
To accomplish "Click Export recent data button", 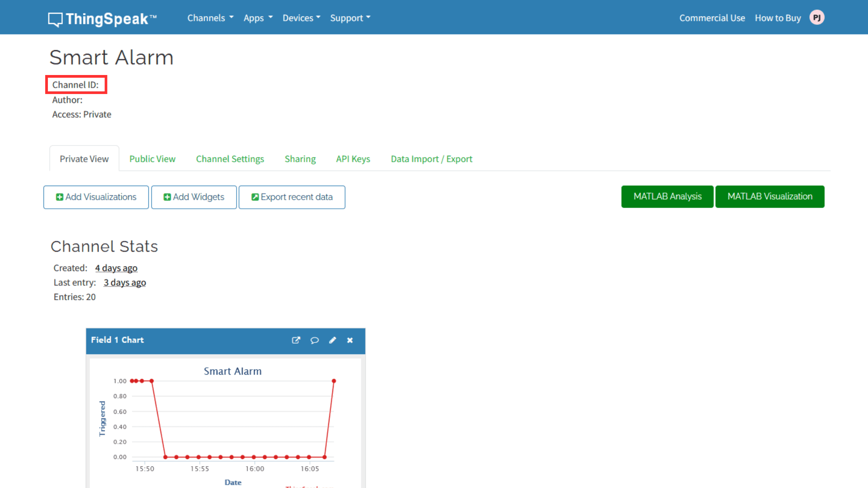I will pyautogui.click(x=292, y=197).
